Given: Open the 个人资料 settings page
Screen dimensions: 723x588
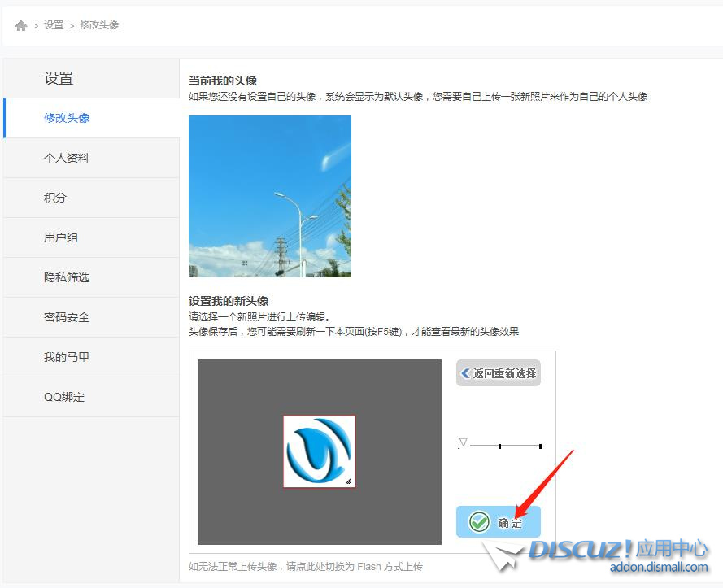Looking at the screenshot, I should click(x=67, y=158).
